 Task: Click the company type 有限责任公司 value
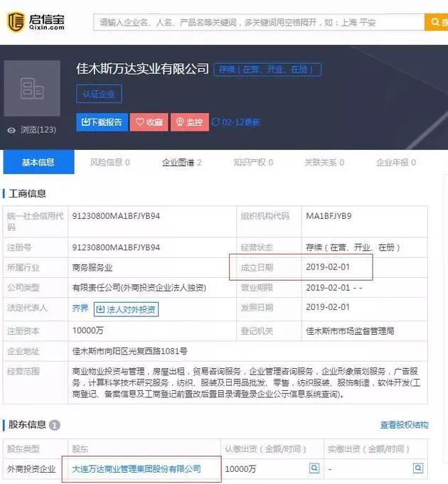tap(139, 287)
